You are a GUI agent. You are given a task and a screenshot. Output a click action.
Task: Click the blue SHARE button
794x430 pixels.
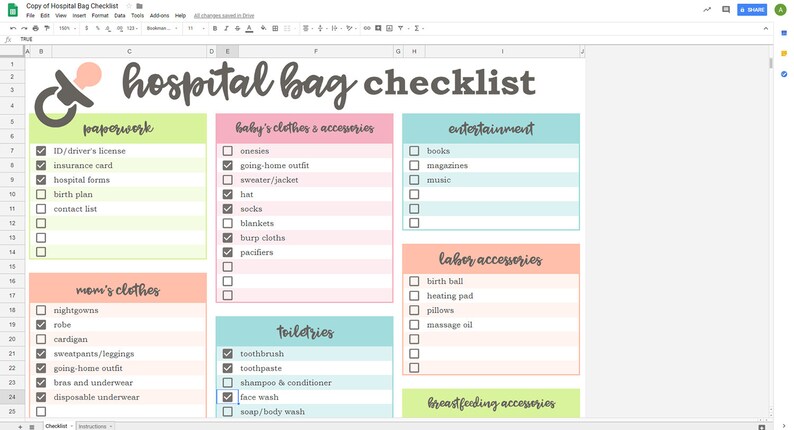point(752,10)
